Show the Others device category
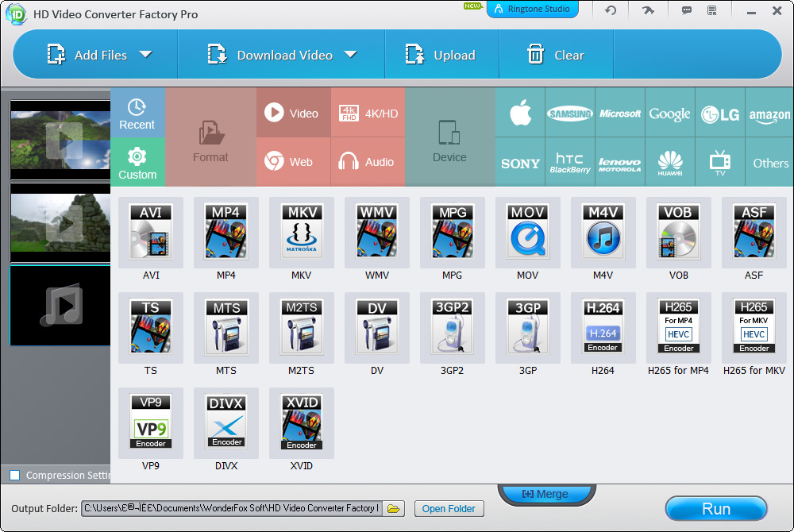The height and width of the screenshot is (532, 794). [x=769, y=162]
